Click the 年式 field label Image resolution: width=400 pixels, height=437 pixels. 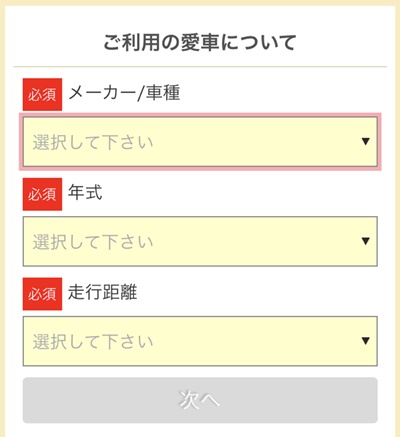[85, 193]
